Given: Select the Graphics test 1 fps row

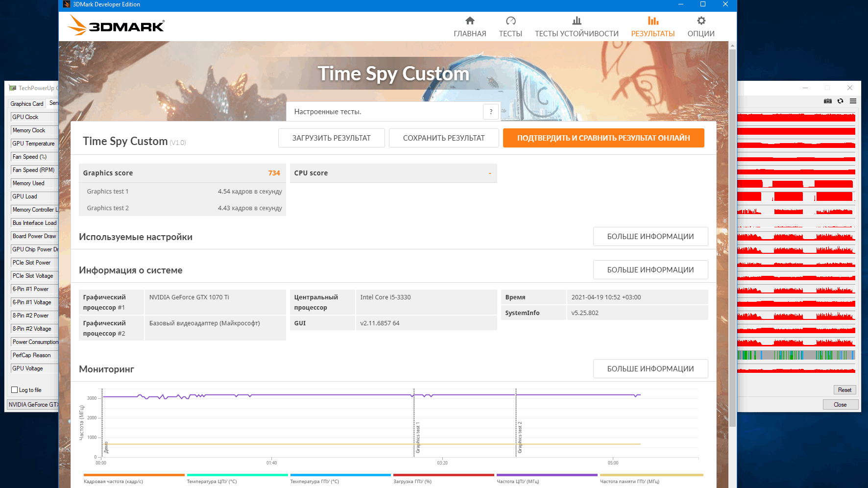Looking at the screenshot, I should pyautogui.click(x=182, y=192).
